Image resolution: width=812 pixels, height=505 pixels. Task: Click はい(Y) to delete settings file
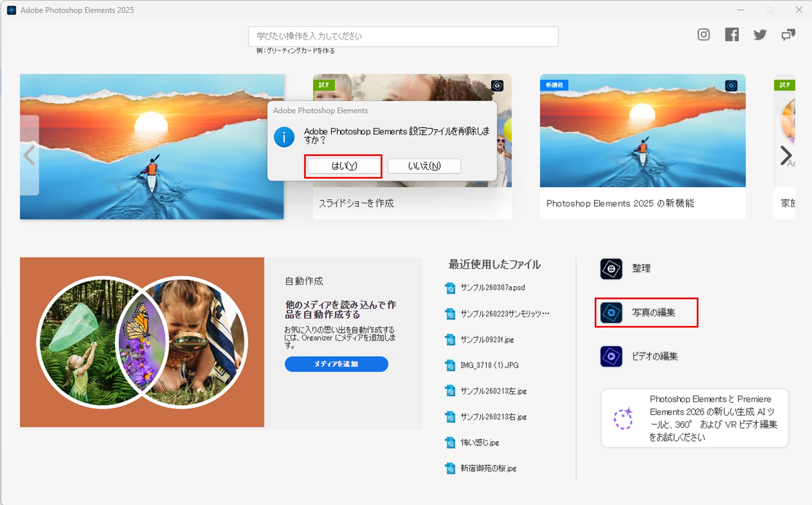(344, 166)
